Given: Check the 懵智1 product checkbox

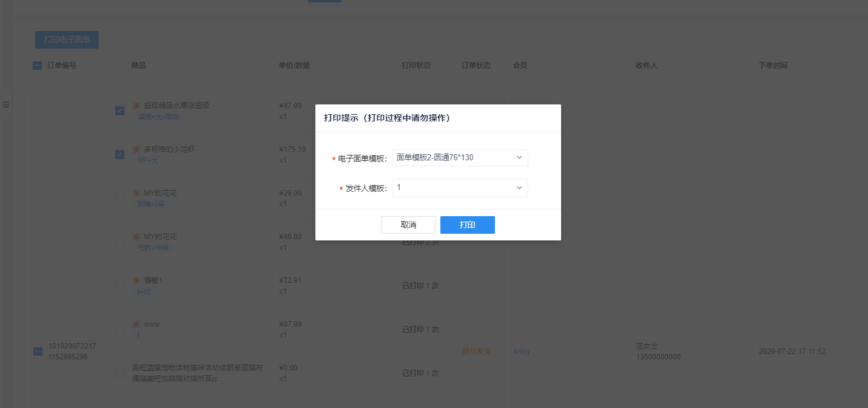Looking at the screenshot, I should point(120,285).
